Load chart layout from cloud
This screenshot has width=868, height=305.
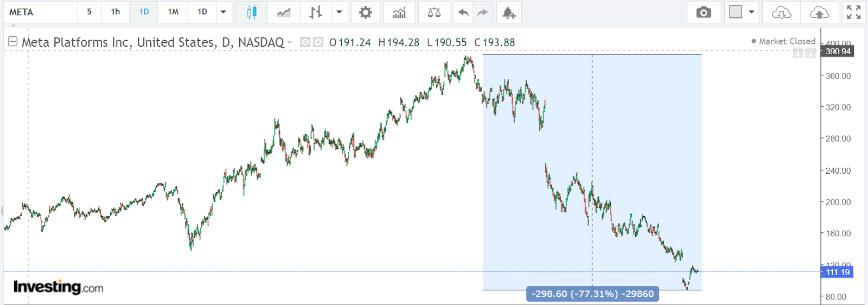coord(781,12)
